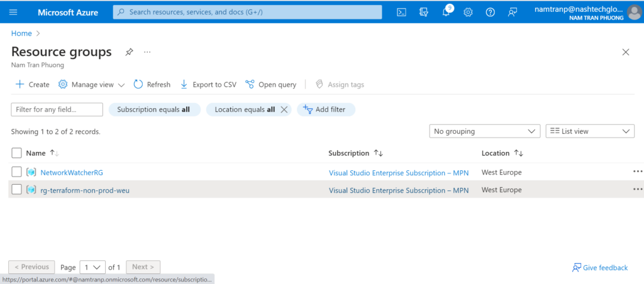Pin the Resource groups page
This screenshot has width=644, height=284.
pyautogui.click(x=129, y=52)
